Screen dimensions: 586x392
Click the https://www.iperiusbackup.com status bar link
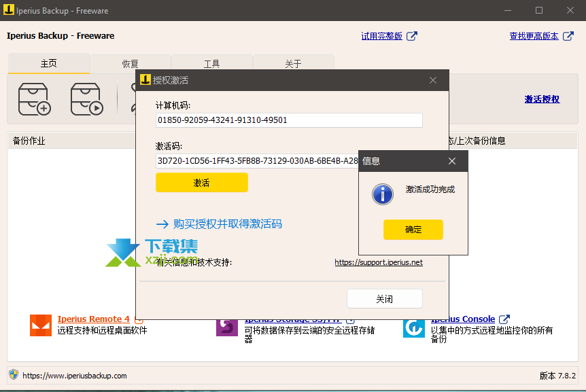click(75, 376)
